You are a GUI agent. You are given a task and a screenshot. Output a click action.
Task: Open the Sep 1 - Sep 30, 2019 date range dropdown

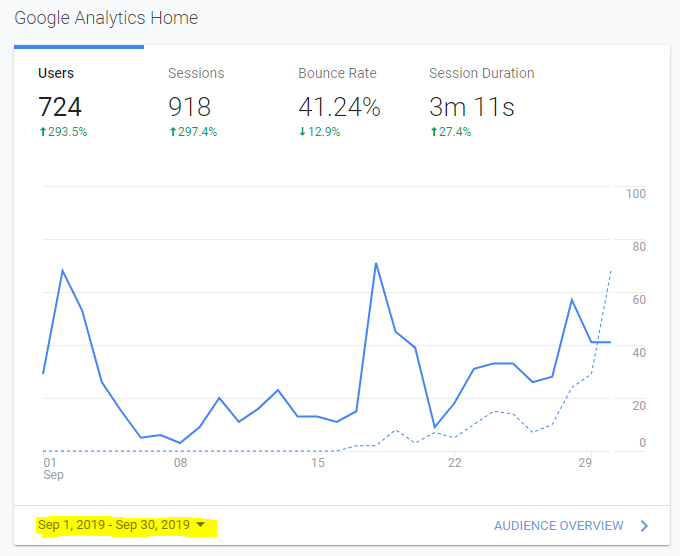click(x=121, y=525)
